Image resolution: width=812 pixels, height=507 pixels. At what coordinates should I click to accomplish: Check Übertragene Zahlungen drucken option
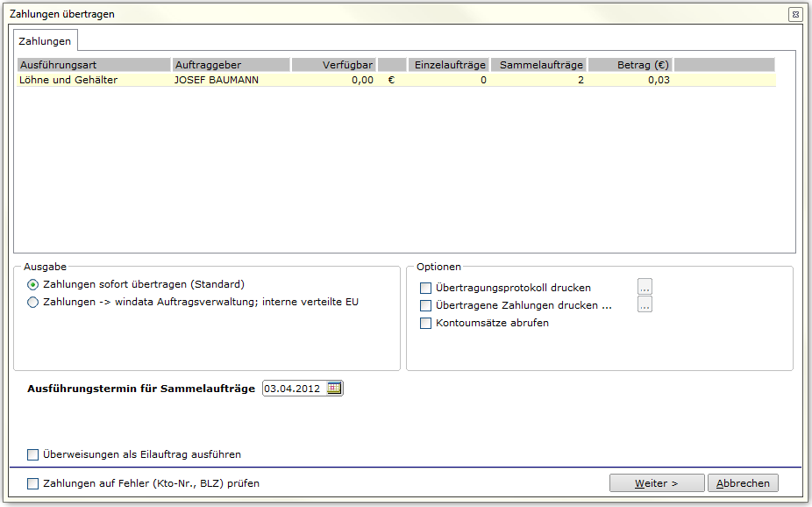(425, 305)
